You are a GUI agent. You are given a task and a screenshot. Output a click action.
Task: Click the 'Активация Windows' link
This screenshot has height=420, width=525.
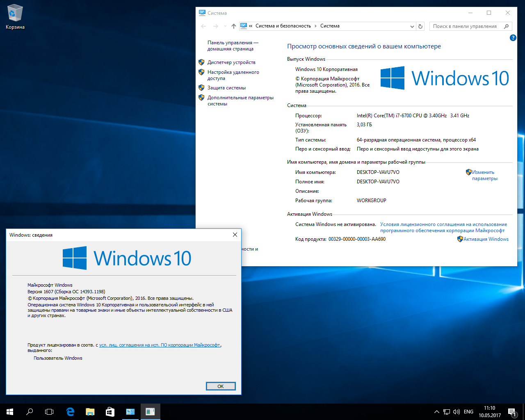click(x=486, y=239)
